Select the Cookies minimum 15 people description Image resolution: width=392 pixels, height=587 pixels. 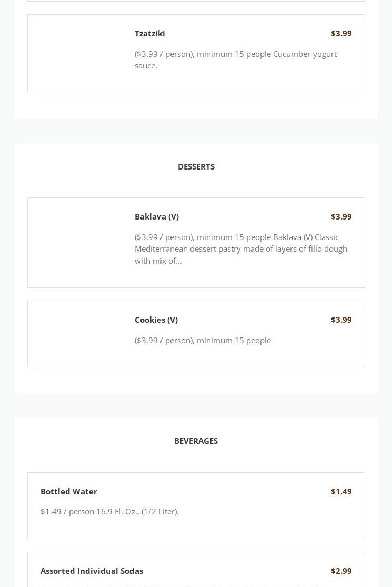(x=203, y=340)
